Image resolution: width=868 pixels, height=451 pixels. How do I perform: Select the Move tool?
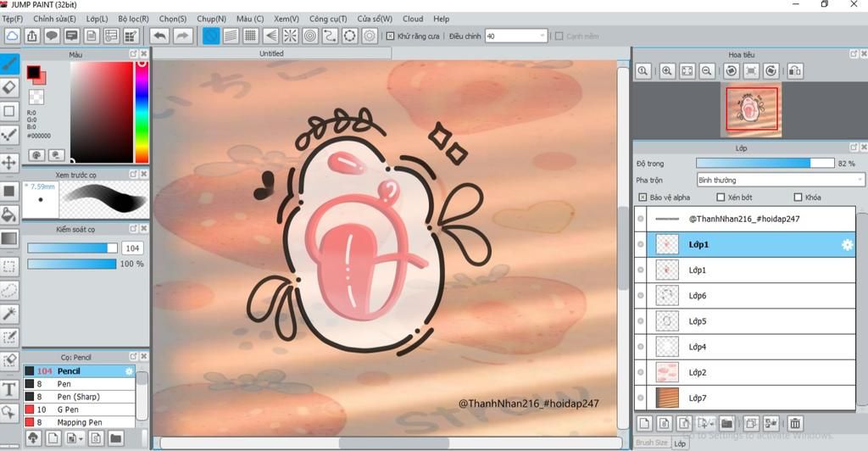(8, 162)
